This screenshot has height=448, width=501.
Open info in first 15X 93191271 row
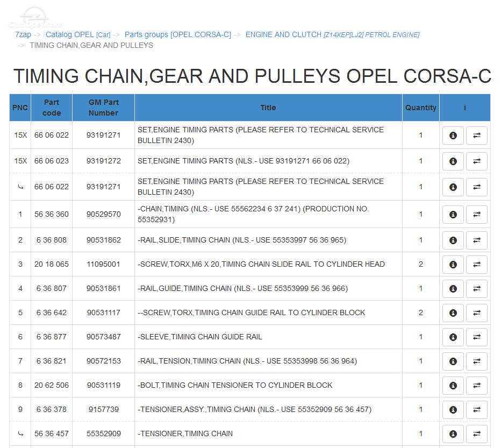click(x=453, y=136)
